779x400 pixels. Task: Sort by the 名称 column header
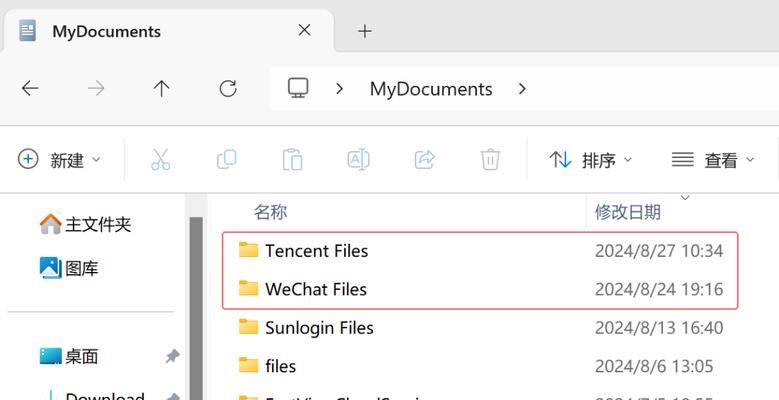(x=270, y=212)
